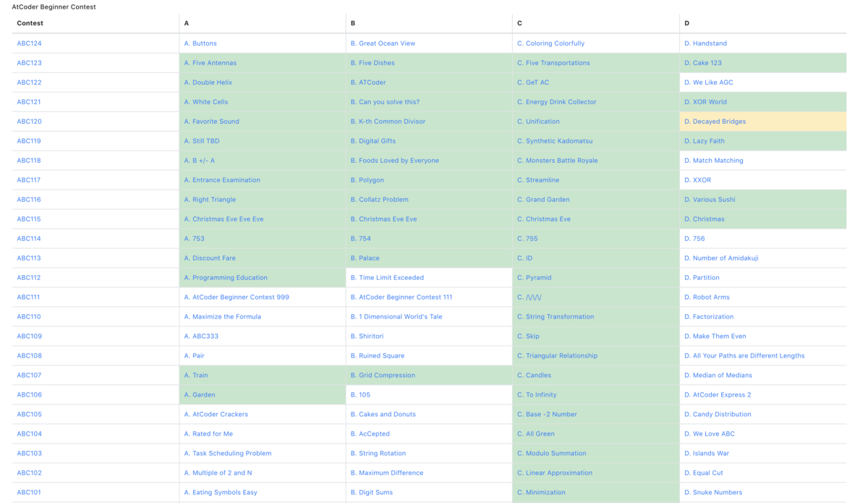Screen dimensions: 868x503
Task: Open problem C. Synthetic Kadomatsu
Action: (x=554, y=141)
